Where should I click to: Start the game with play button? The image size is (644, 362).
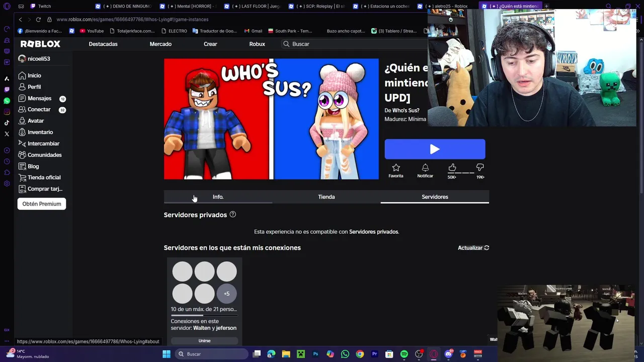(435, 149)
